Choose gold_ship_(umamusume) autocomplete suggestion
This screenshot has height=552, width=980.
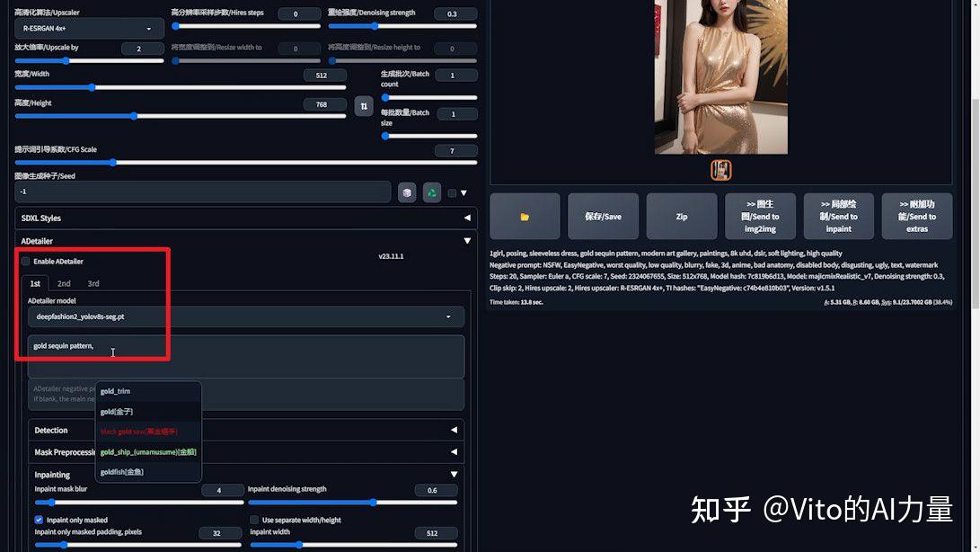click(x=148, y=452)
